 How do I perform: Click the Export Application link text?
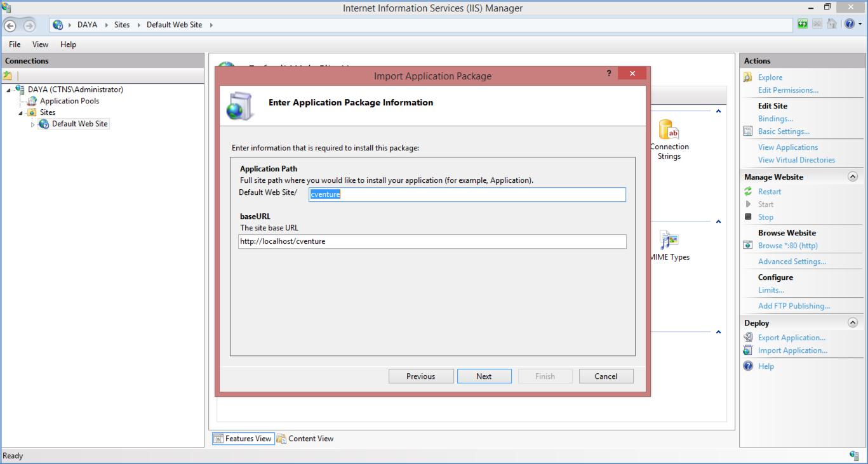click(x=792, y=338)
